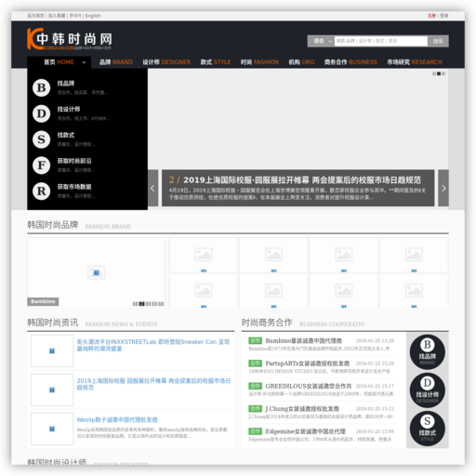
Task: Open the R 获取市场数据 circle icon
Action: pos(42,192)
